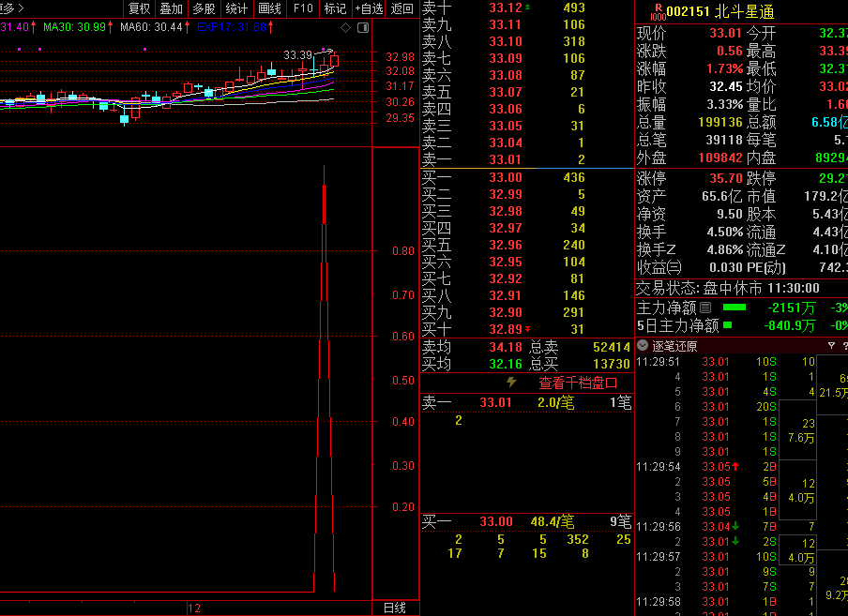848x616 pixels.
Task: Open the 日线 period selector
Action: point(395,608)
